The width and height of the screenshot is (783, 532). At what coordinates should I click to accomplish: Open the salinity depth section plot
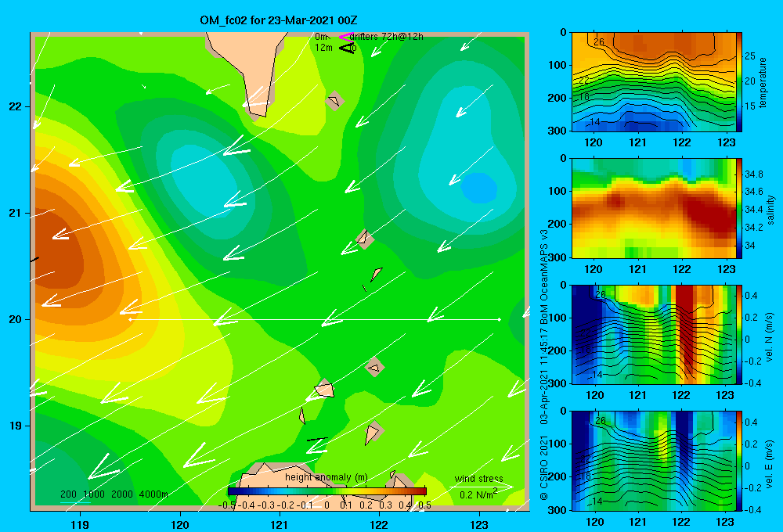(653, 209)
